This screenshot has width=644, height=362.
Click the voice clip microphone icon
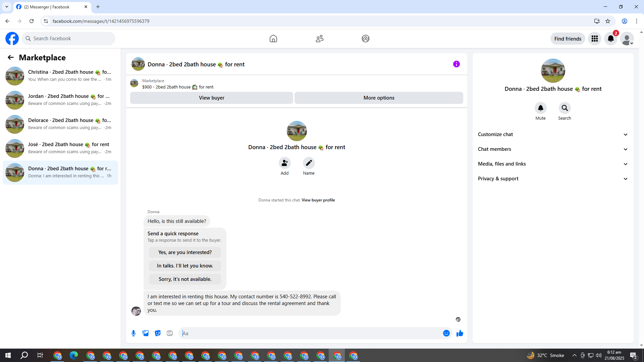133,333
